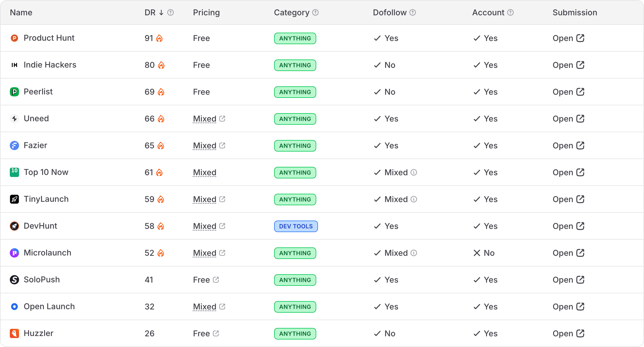Open DevHunt Mixed pricing link
The height and width of the screenshot is (347, 644).
click(209, 226)
